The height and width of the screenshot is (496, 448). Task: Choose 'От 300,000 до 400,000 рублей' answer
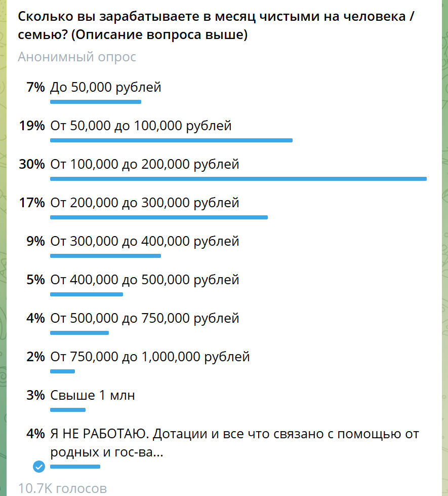[144, 241]
